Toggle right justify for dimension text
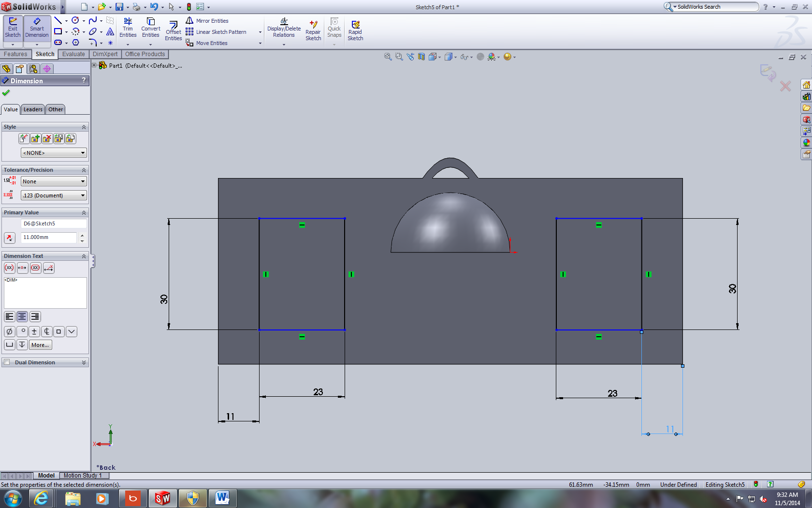Screen dimensions: 812x508 tap(35, 316)
